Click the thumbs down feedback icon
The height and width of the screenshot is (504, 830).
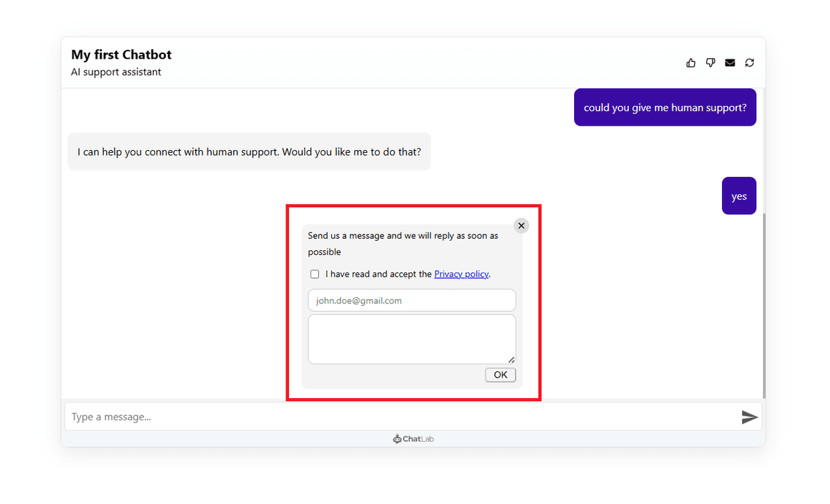point(710,63)
